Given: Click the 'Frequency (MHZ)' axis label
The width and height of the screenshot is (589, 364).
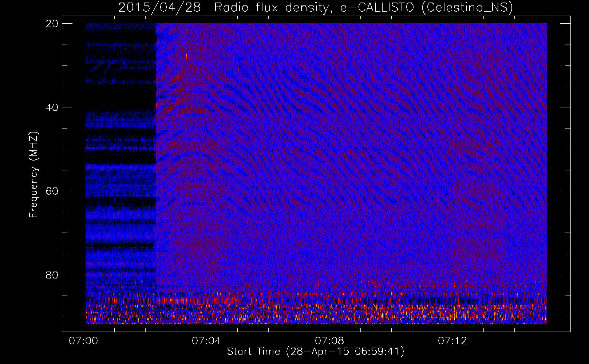Looking at the screenshot, I should coord(33,174).
